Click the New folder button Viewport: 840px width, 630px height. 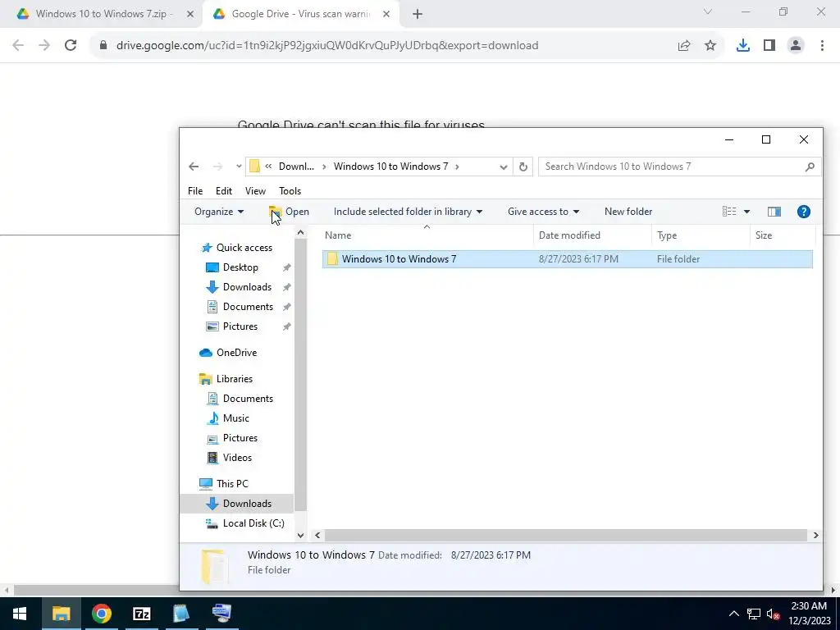click(628, 212)
